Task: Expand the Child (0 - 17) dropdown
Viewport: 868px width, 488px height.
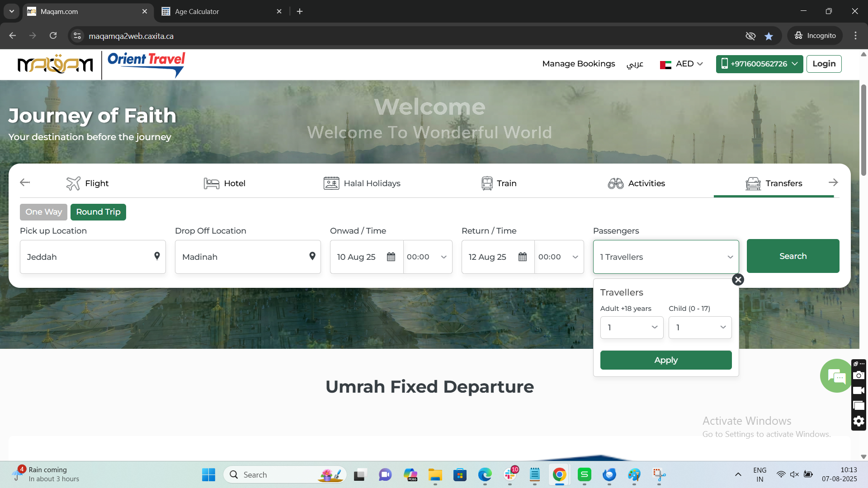Action: [700, 328]
